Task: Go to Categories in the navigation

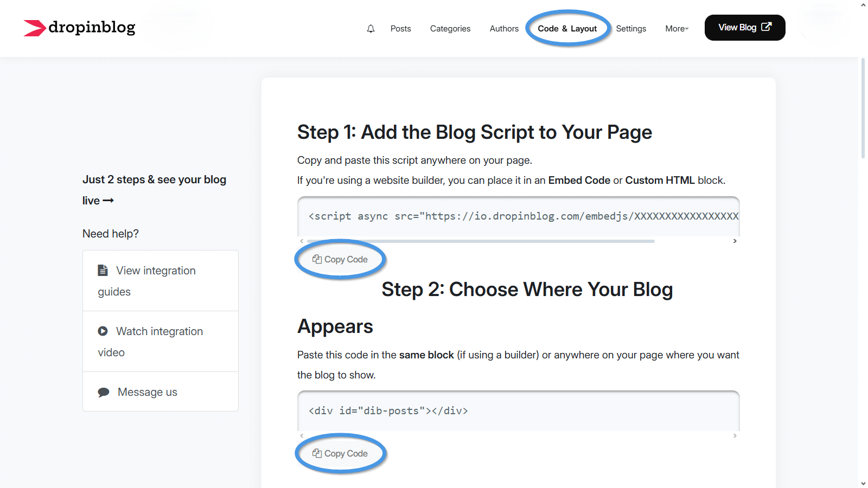Action: 450,29
